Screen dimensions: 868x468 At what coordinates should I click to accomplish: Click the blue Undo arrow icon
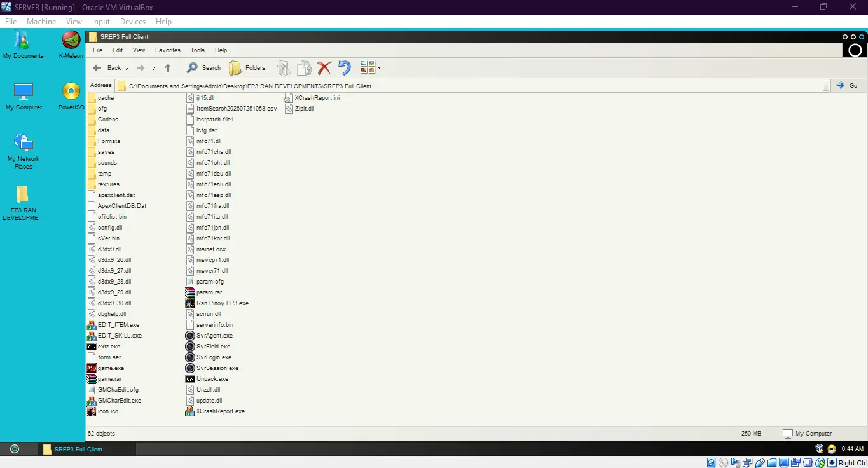[344, 68]
